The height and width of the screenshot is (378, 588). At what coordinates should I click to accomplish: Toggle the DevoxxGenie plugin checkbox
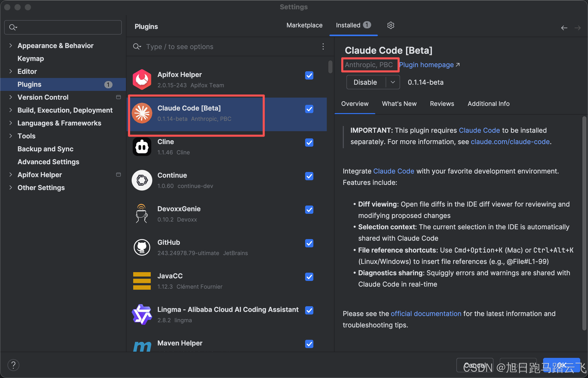[x=309, y=210]
